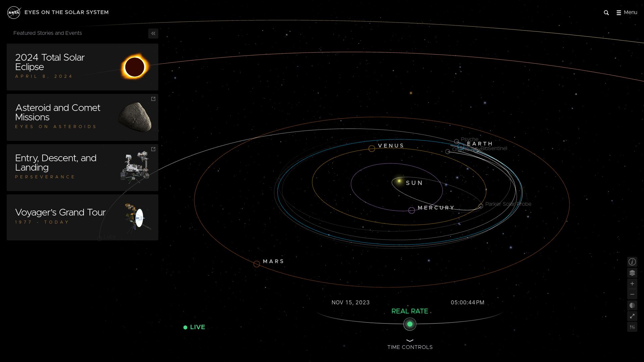644x362 pixels.
Task: Click the green time rate slider knob
Action: (410, 324)
